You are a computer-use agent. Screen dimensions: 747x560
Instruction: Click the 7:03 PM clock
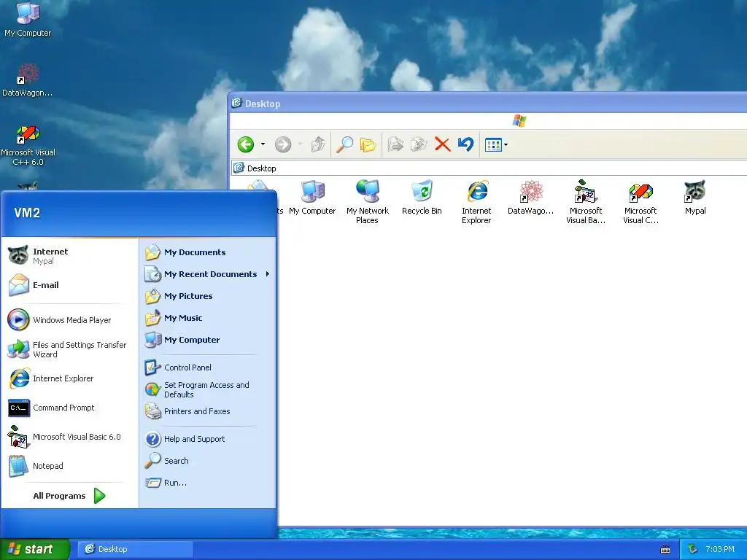(719, 550)
